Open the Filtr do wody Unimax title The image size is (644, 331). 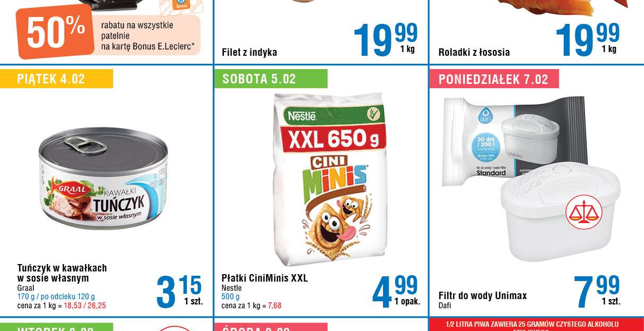click(x=483, y=295)
